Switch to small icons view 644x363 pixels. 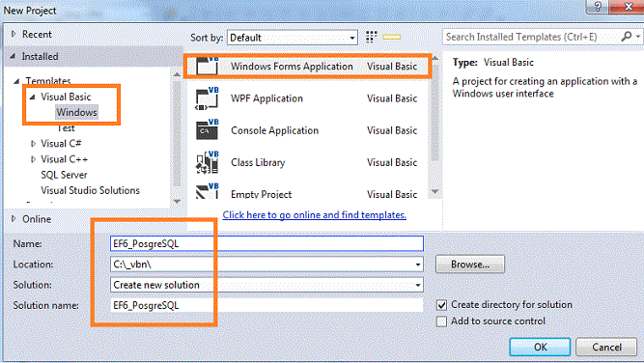(x=372, y=37)
